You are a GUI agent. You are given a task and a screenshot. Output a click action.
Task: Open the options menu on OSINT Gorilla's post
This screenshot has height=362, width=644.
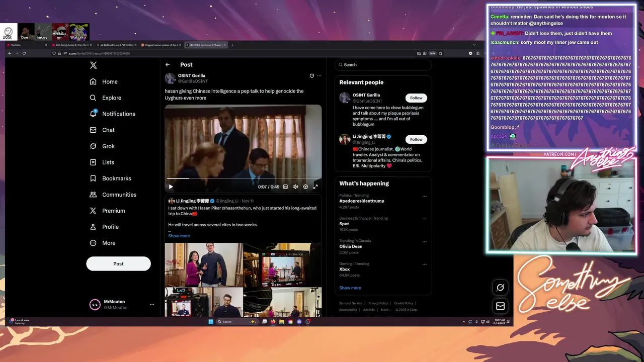[x=319, y=76]
